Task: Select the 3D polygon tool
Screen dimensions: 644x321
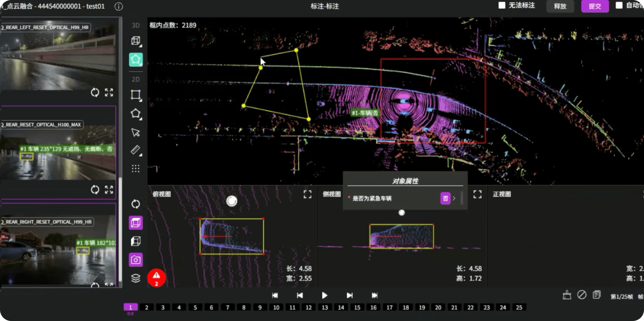Action: 136,59
